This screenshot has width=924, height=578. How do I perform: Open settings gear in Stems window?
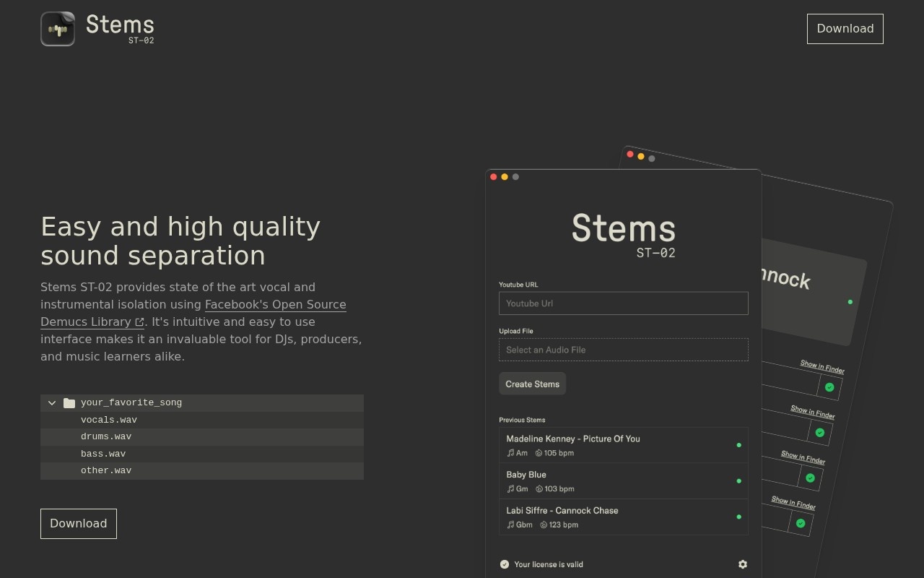click(x=743, y=564)
